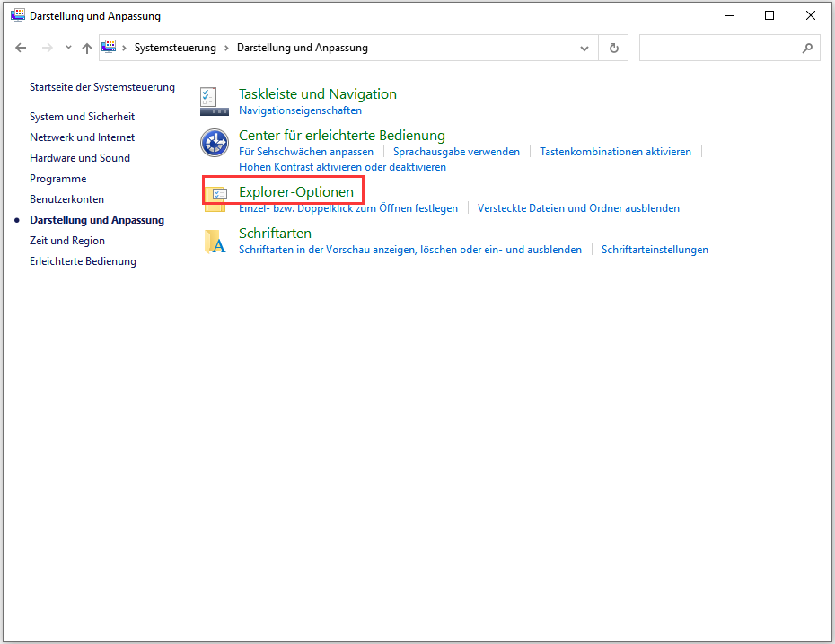The width and height of the screenshot is (835, 644).
Task: Click Schriftarteinstellungen link
Action: tap(655, 250)
